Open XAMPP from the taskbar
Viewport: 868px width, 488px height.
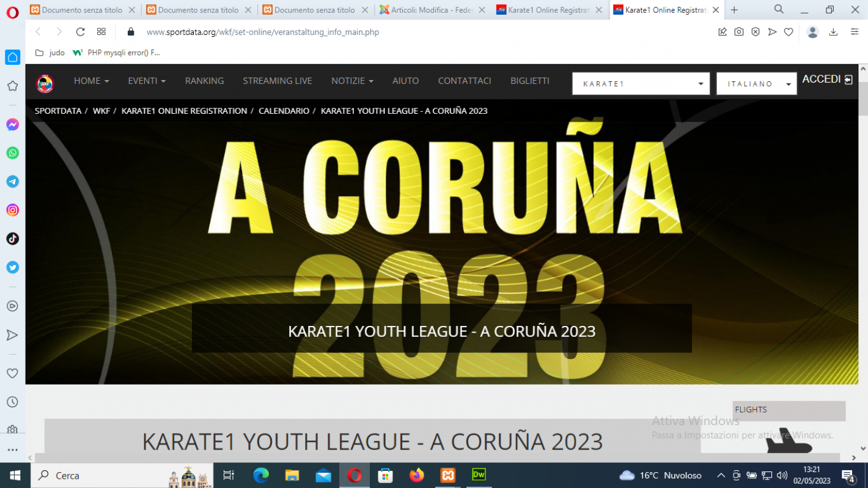pyautogui.click(x=448, y=475)
